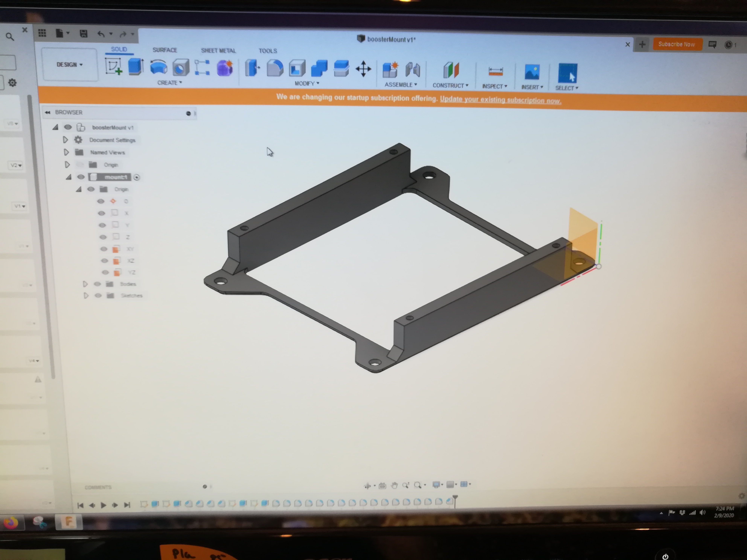Click the Save disk icon
The image size is (747, 560).
(x=83, y=33)
